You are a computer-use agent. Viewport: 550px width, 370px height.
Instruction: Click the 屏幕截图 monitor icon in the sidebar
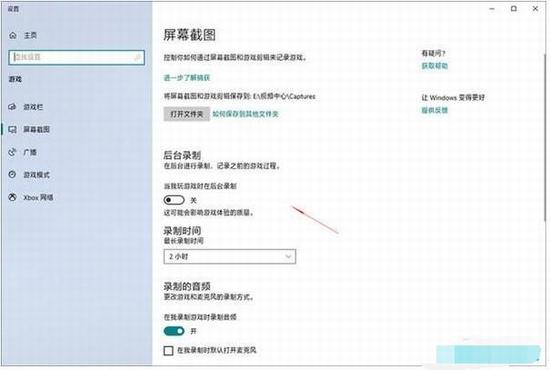pos(13,130)
